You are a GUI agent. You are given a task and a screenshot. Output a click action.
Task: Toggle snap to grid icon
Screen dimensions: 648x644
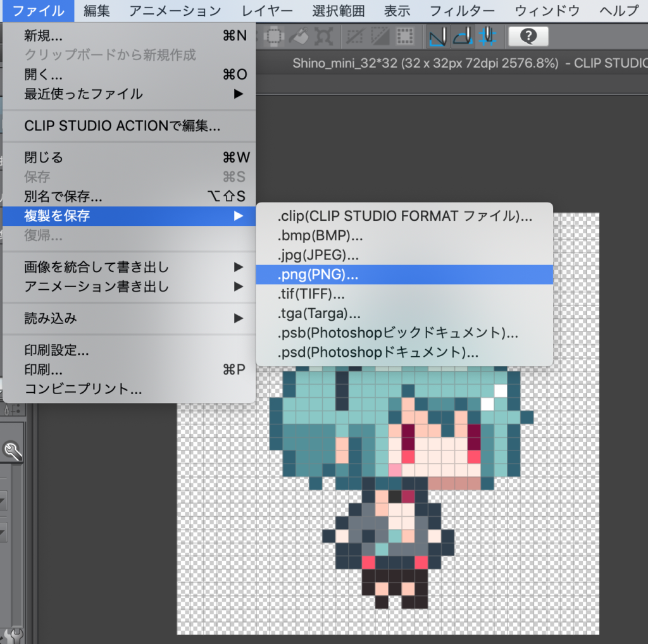click(x=488, y=37)
